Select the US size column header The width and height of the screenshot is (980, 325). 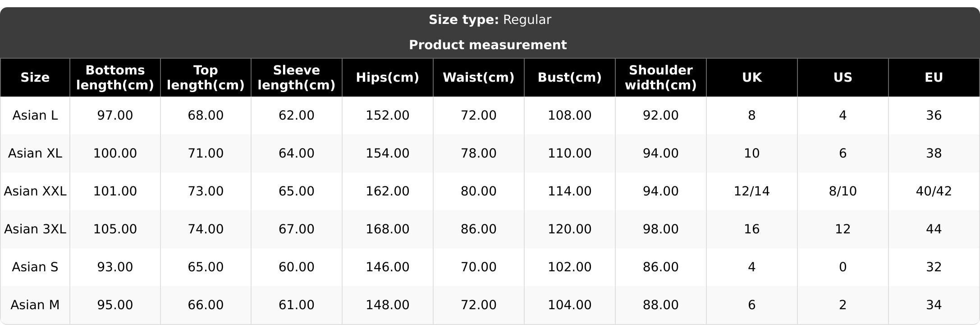[843, 78]
